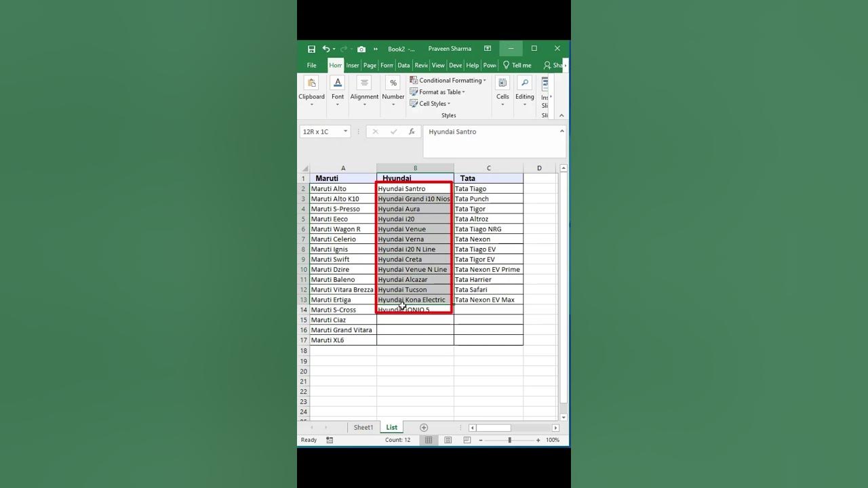868x488 pixels.
Task: Click the Insert Slicer icon
Action: pyautogui.click(x=545, y=83)
